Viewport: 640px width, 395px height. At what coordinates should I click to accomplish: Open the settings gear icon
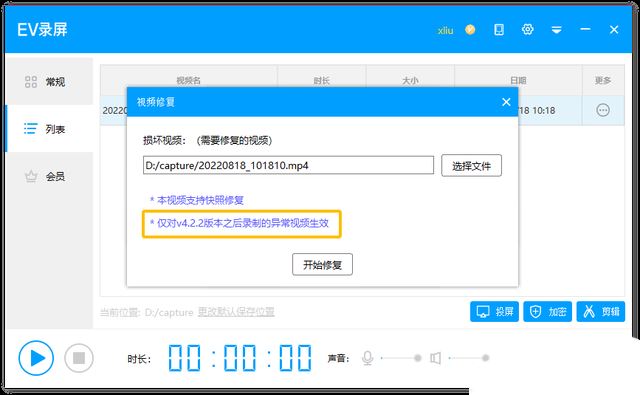point(528,29)
